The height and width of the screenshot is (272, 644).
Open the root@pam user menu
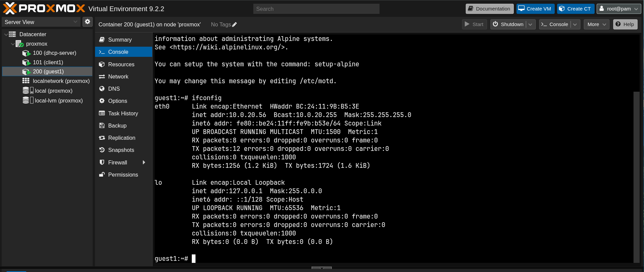tap(619, 9)
